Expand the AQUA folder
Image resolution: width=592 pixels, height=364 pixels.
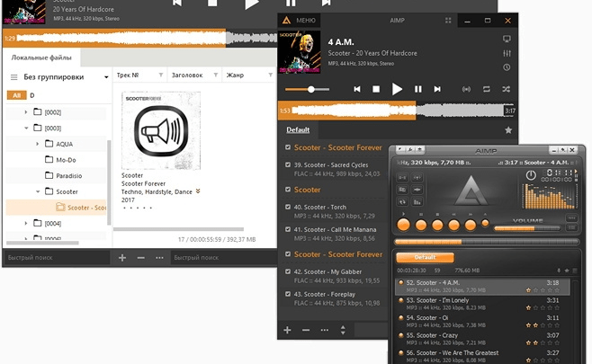(x=37, y=144)
